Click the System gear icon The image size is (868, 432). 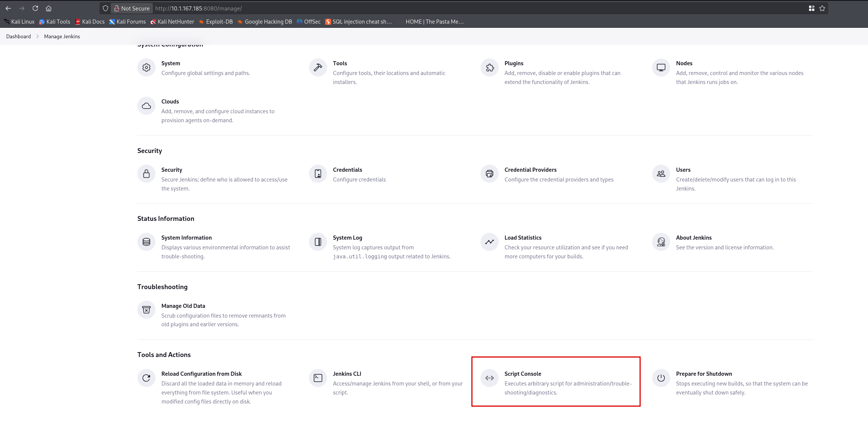(x=146, y=67)
